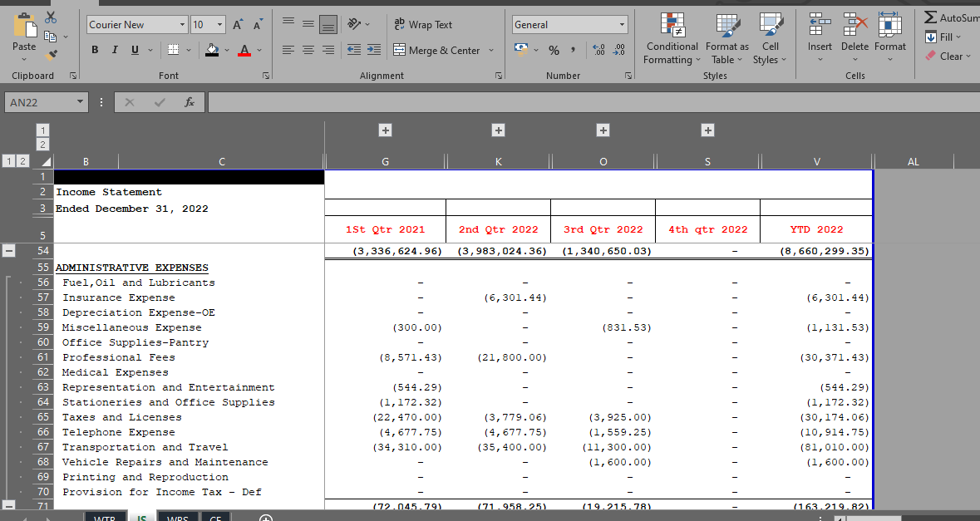This screenshot has height=521, width=980.
Task: Open Conditional Formatting menu
Action: click(x=672, y=39)
